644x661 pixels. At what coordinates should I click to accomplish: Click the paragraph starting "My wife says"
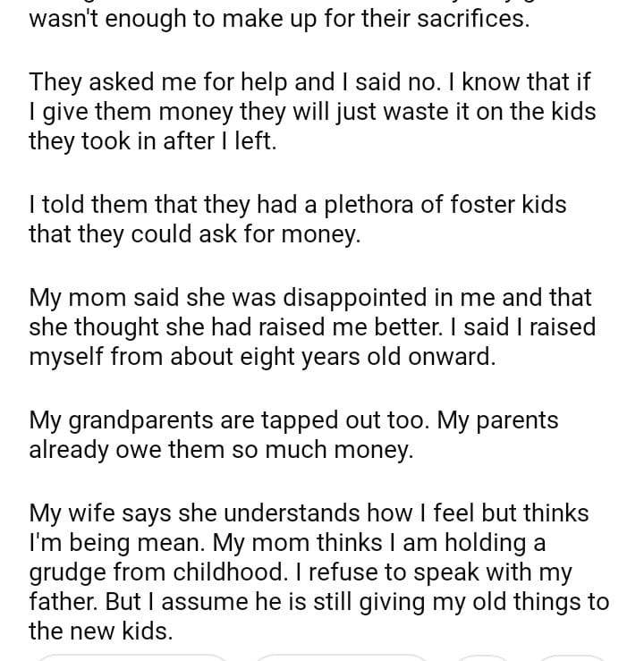coord(318,572)
